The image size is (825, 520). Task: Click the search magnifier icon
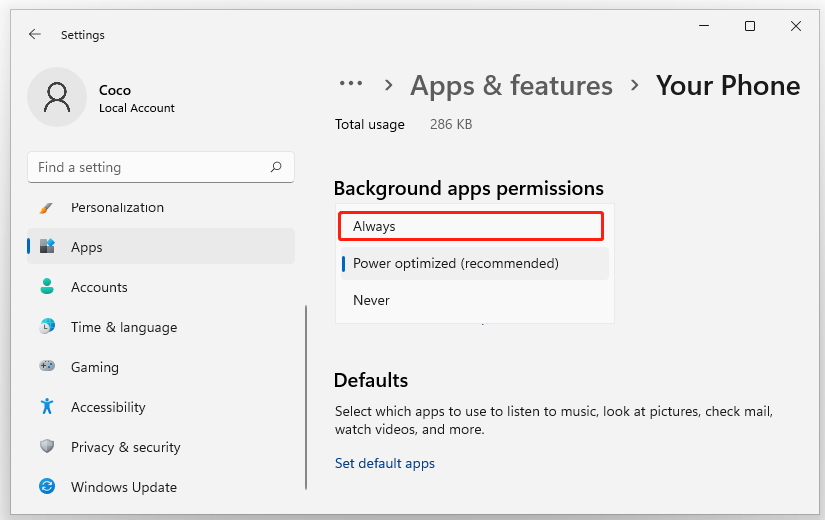click(276, 167)
